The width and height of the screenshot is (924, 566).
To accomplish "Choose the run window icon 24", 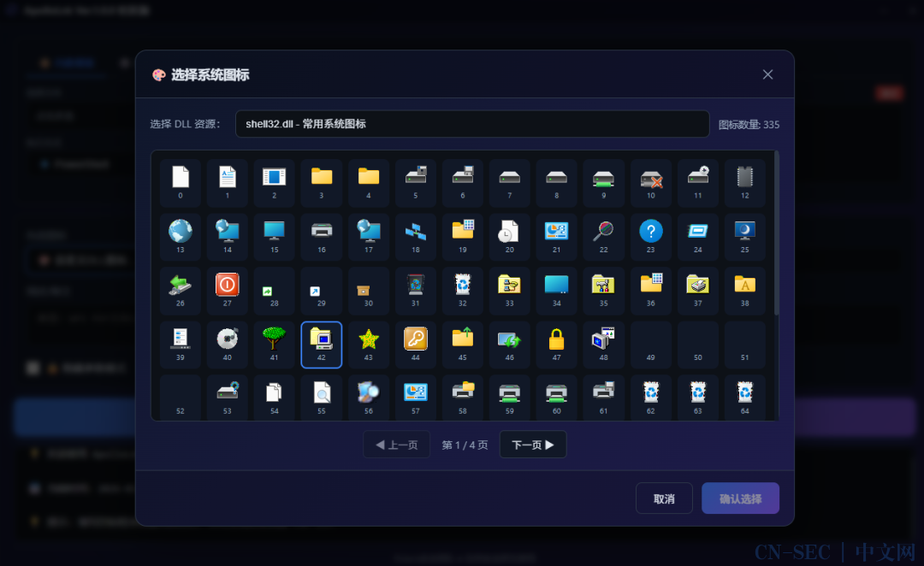I will click(698, 237).
